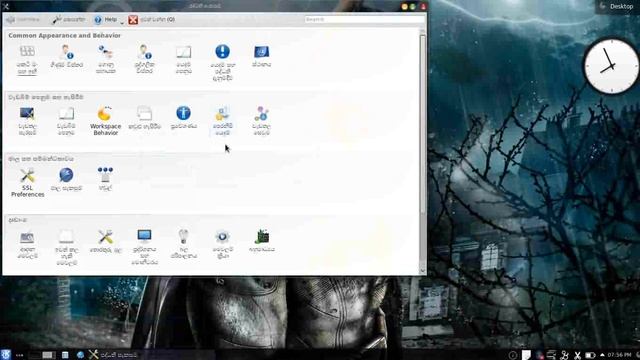
Task: Switch to the second virtual desktop in pager
Action: pyautogui.click(x=49, y=355)
